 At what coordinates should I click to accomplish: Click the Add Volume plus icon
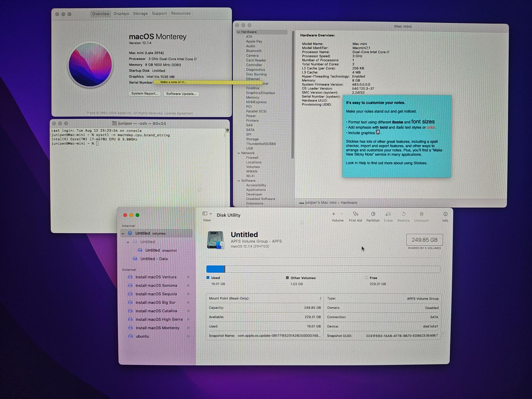click(x=334, y=214)
